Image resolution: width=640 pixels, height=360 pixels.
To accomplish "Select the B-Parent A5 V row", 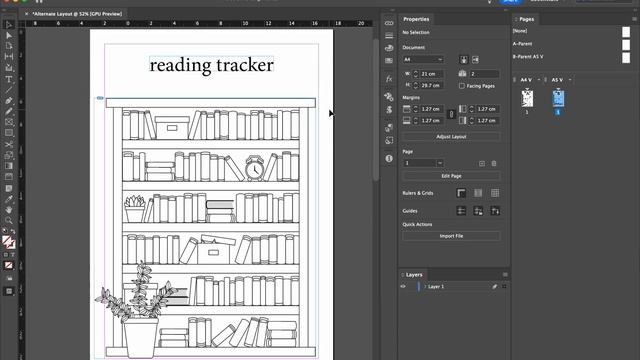I will (571, 57).
